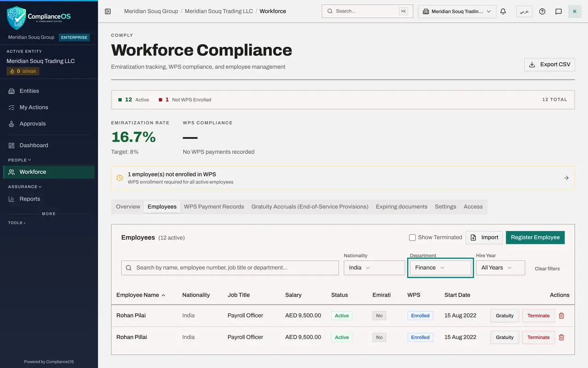
Task: Click the global Search box
Action: [x=367, y=11]
